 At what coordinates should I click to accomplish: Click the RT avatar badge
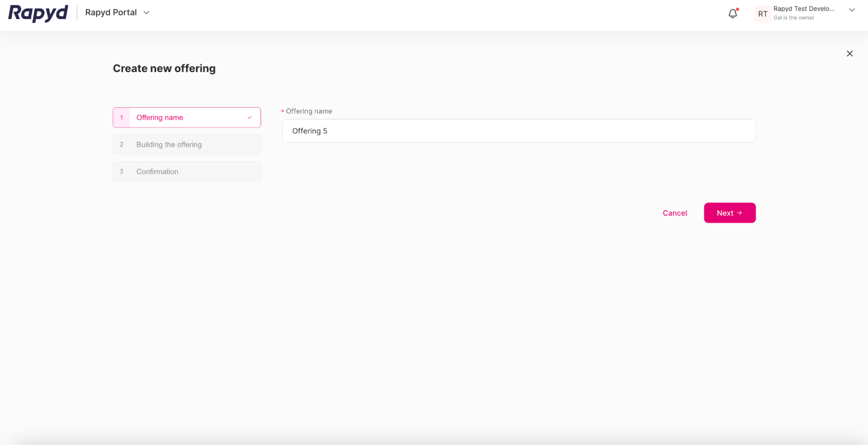click(762, 13)
